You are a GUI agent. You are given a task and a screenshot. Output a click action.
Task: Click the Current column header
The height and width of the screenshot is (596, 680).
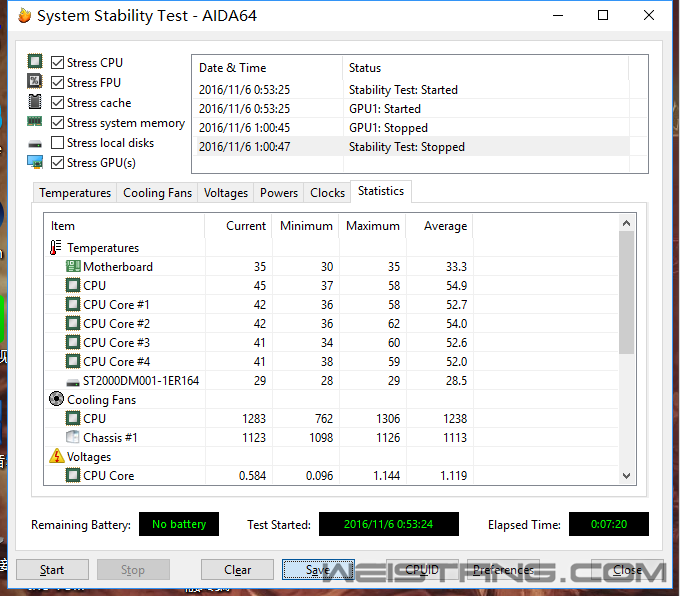tap(239, 226)
